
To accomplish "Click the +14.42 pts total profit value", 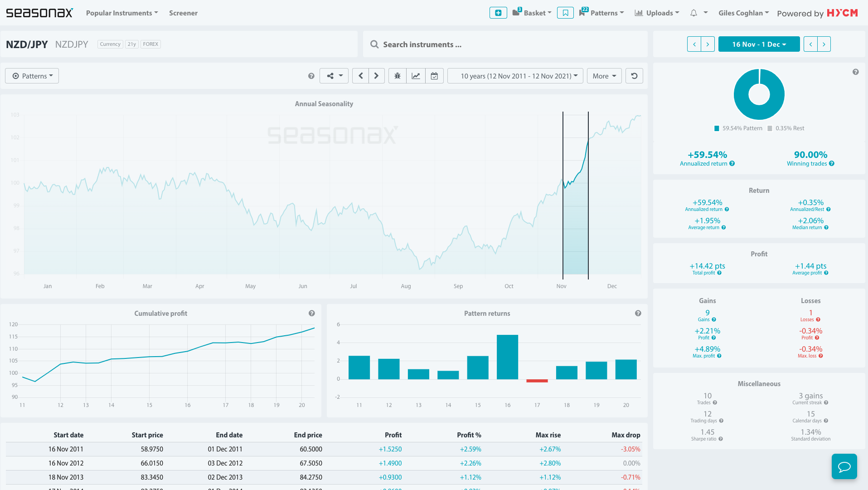I will (x=707, y=266).
